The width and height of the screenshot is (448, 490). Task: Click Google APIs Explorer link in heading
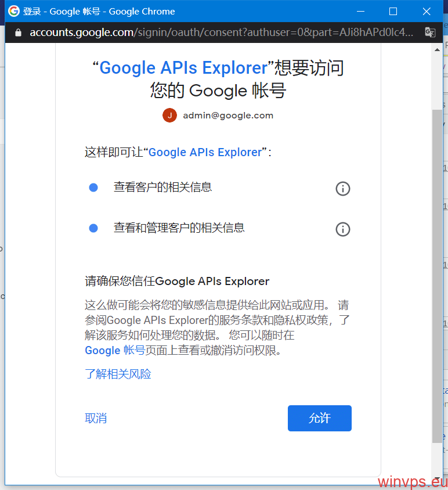point(184,68)
